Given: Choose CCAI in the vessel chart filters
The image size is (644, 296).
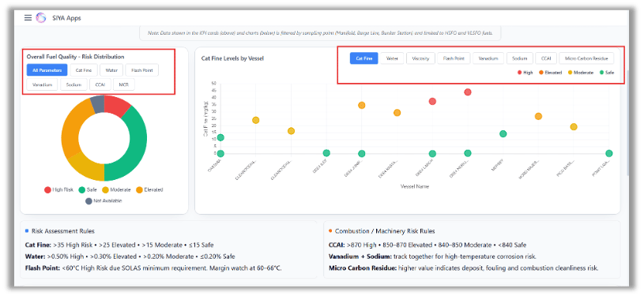Looking at the screenshot, I should click(546, 58).
